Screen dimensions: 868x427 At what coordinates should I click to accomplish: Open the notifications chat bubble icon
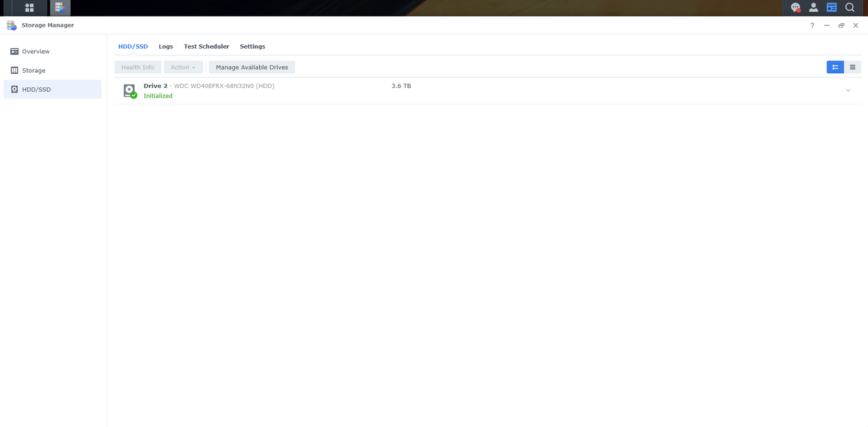pos(795,8)
